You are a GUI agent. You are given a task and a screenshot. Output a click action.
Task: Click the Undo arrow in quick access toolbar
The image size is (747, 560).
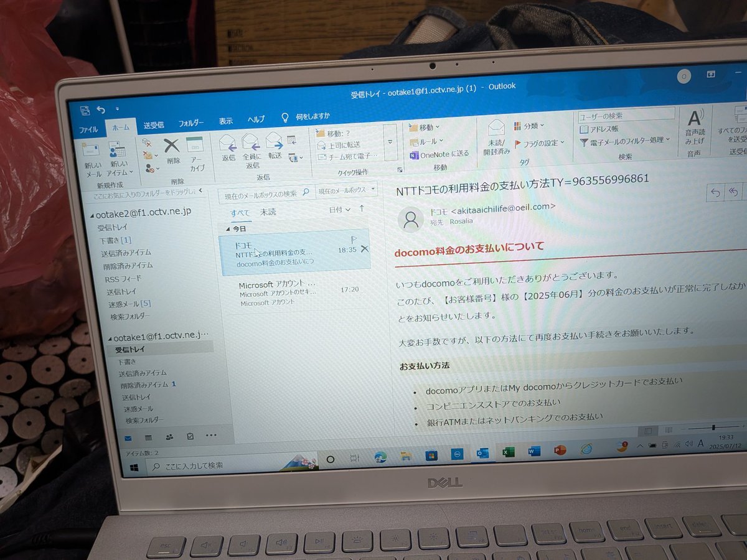click(x=100, y=110)
